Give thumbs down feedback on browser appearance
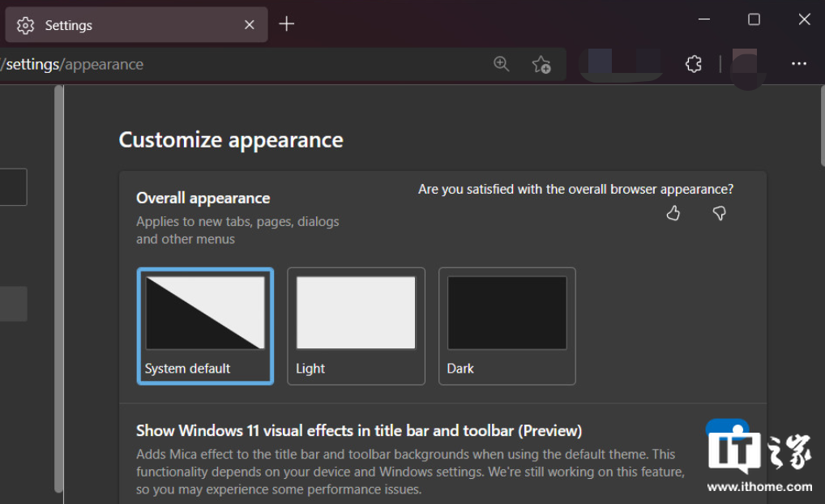This screenshot has width=825, height=504. tap(720, 213)
